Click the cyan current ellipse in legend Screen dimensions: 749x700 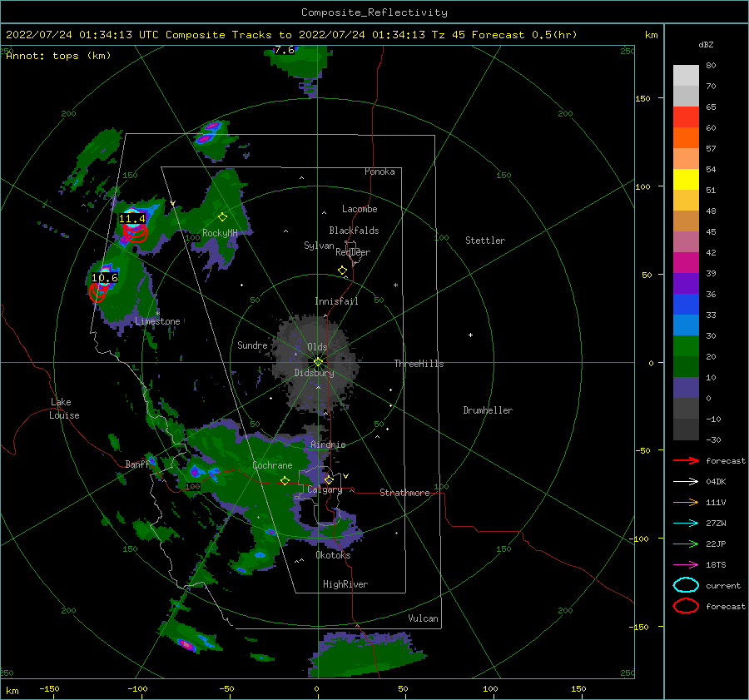click(686, 585)
